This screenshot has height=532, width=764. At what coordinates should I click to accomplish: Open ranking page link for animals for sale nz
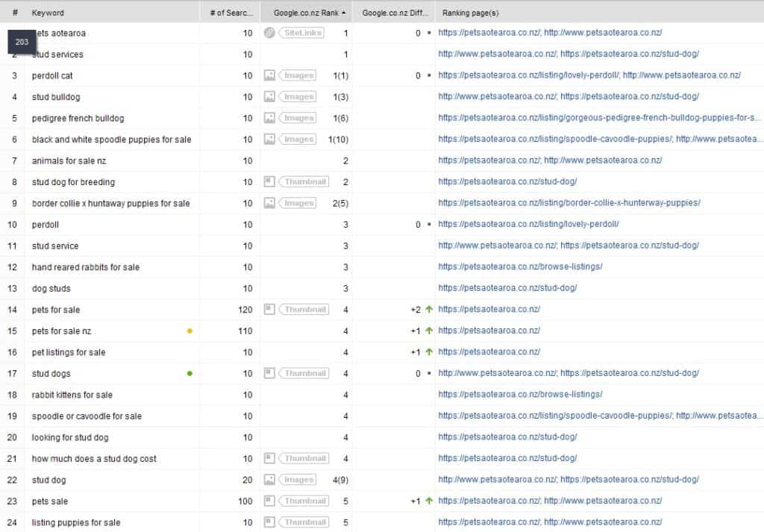click(550, 160)
